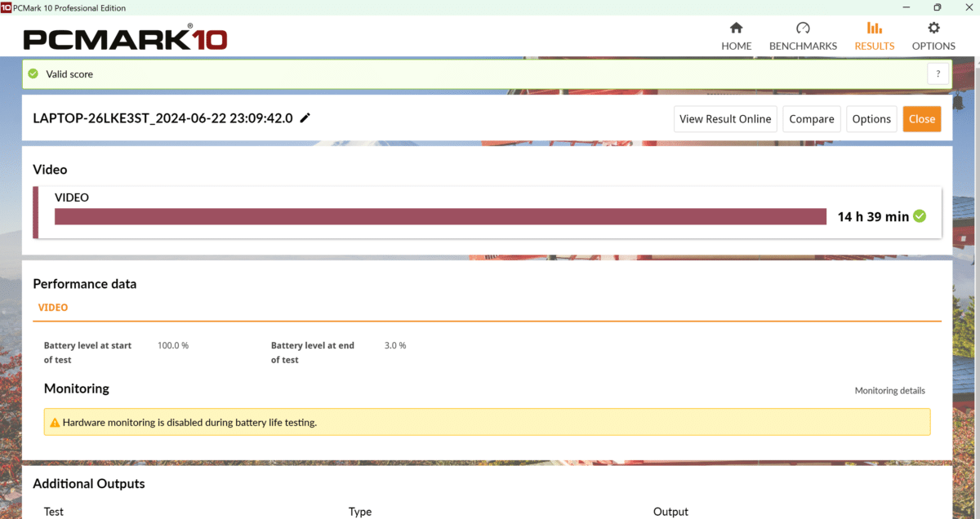Switch to the RESULTS section

(x=874, y=37)
